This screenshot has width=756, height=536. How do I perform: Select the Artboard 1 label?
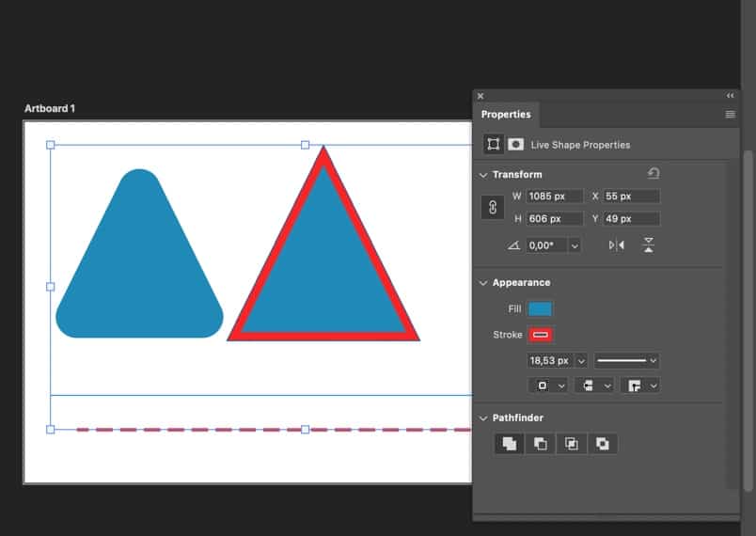click(50, 108)
